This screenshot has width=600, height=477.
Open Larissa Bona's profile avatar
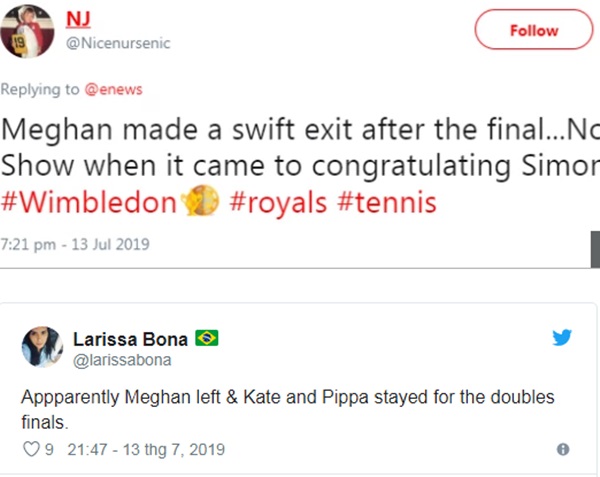tap(41, 346)
